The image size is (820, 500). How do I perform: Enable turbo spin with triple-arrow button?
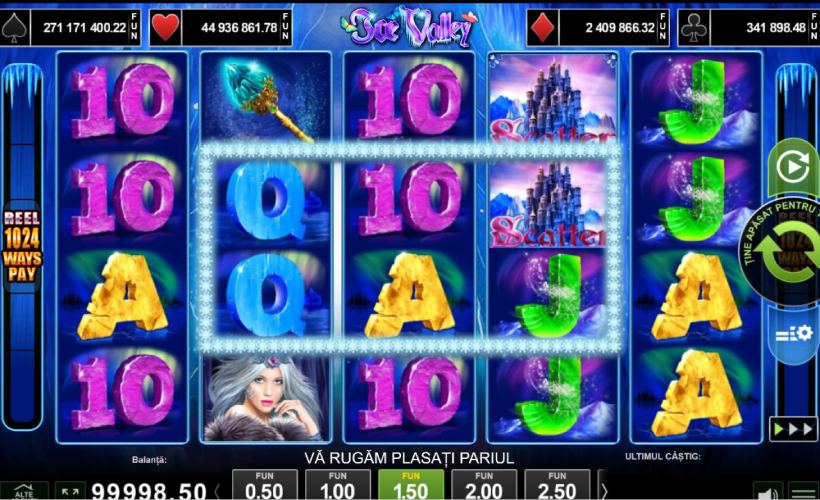(793, 429)
